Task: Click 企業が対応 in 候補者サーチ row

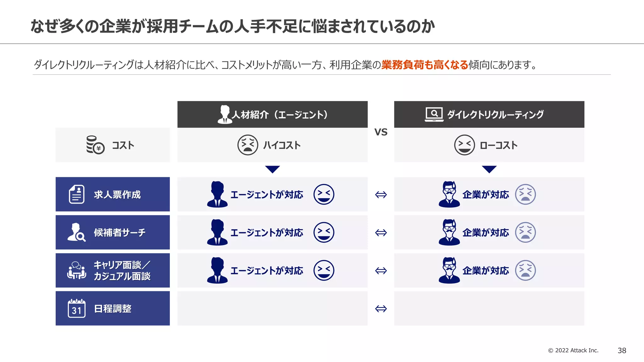Action: pyautogui.click(x=486, y=233)
